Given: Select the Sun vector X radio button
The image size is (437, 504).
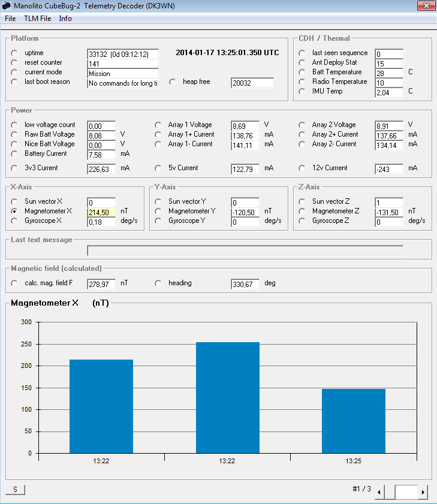Looking at the screenshot, I should (14, 202).
